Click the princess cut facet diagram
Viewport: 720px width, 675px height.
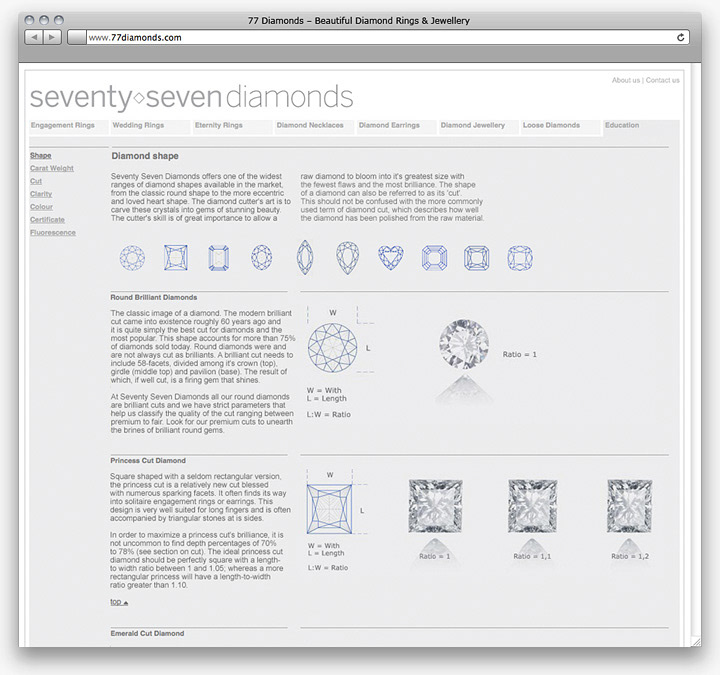[330, 509]
